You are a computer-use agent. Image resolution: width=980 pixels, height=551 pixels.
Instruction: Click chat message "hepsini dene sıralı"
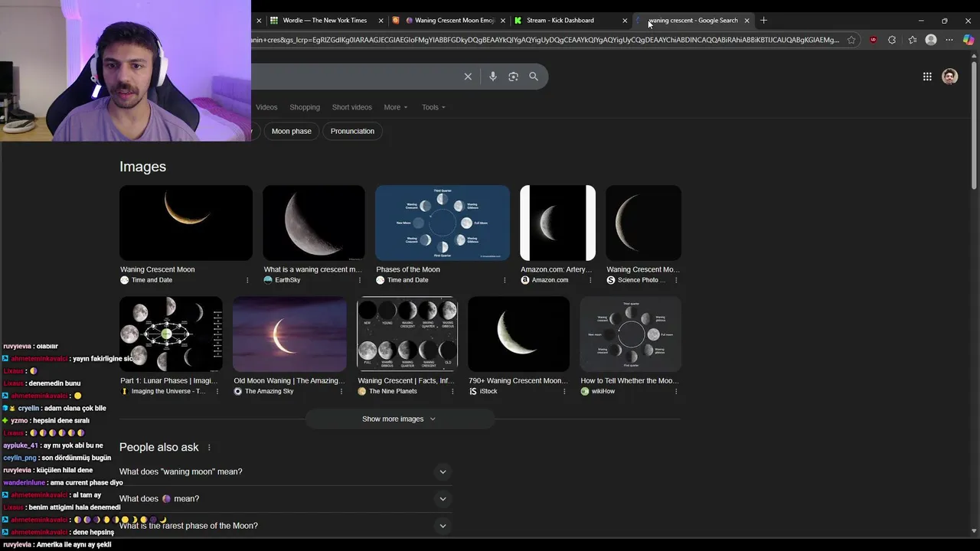(61, 421)
